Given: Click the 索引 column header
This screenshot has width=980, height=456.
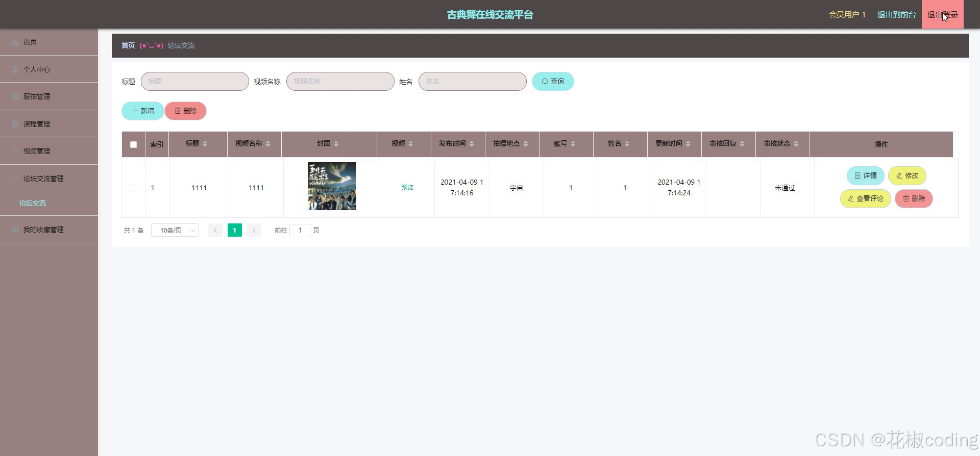Looking at the screenshot, I should pyautogui.click(x=157, y=144).
